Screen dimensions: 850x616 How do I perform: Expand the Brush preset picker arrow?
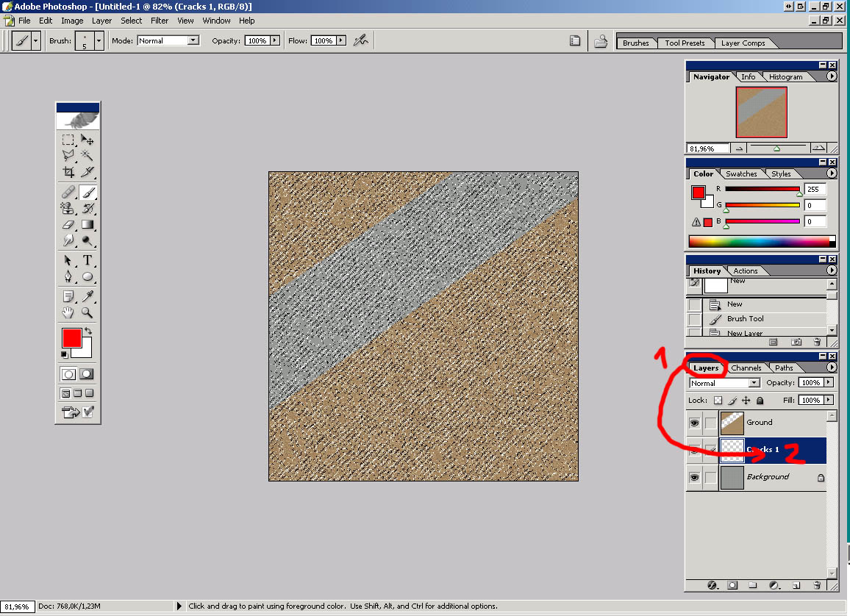click(99, 41)
